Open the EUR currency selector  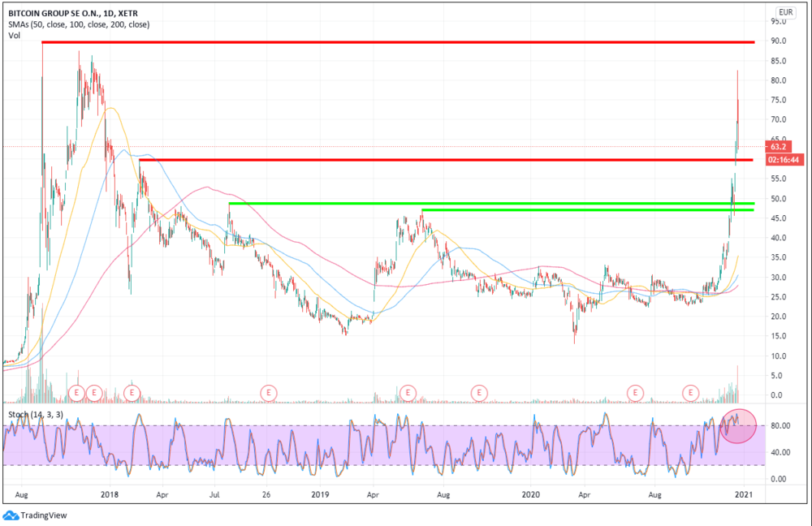(x=785, y=12)
